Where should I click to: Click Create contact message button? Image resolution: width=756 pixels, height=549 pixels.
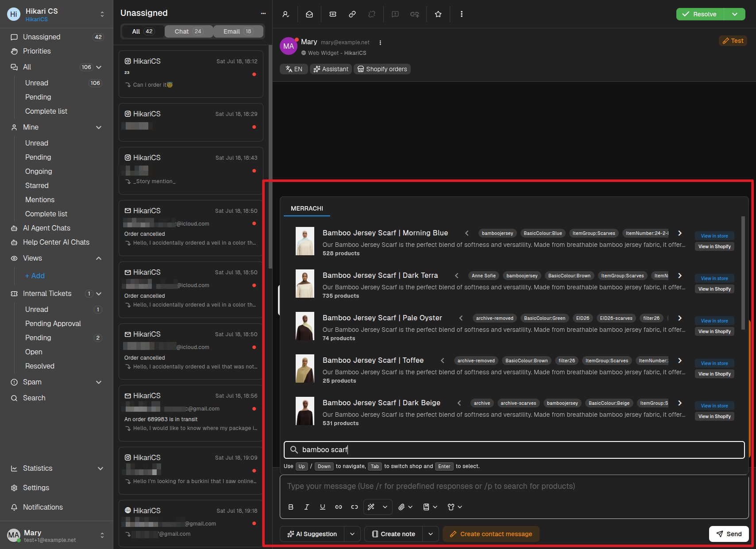click(491, 534)
